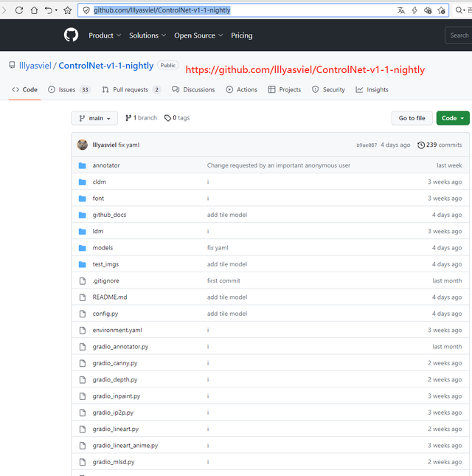Image resolution: width=472 pixels, height=476 pixels.
Task: Open the lllyasviel owner profile link
Action: point(35,66)
